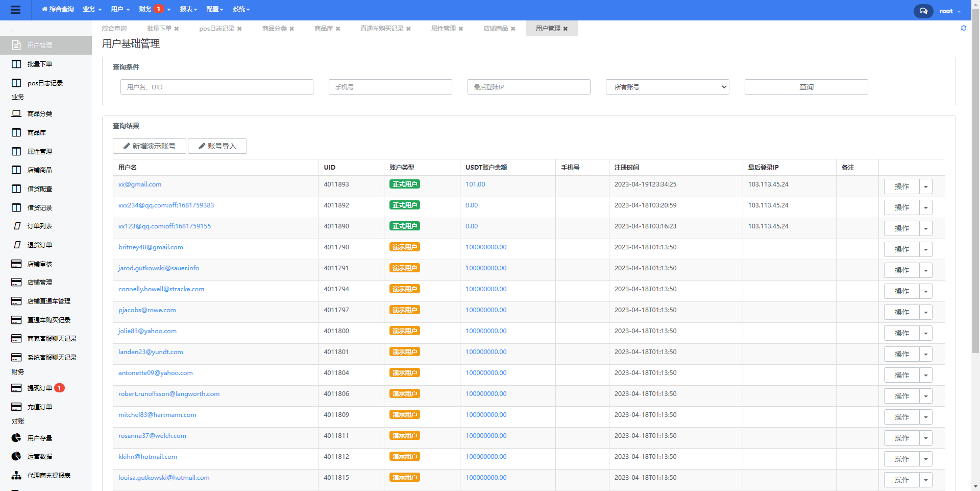Open 订单列表 sidebar item
Image resolution: width=980 pixels, height=491 pixels.
tap(40, 226)
